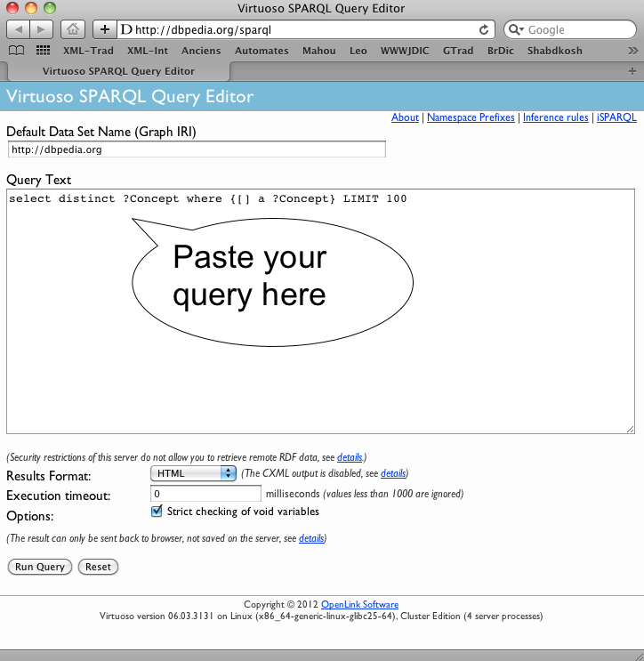Screen dimensions: 644x661
Task: Add bookmark with the plus button
Action: (105, 29)
